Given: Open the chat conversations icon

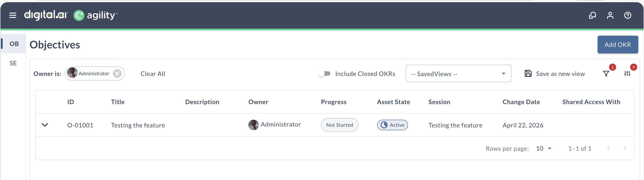Looking at the screenshot, I should point(592,15).
